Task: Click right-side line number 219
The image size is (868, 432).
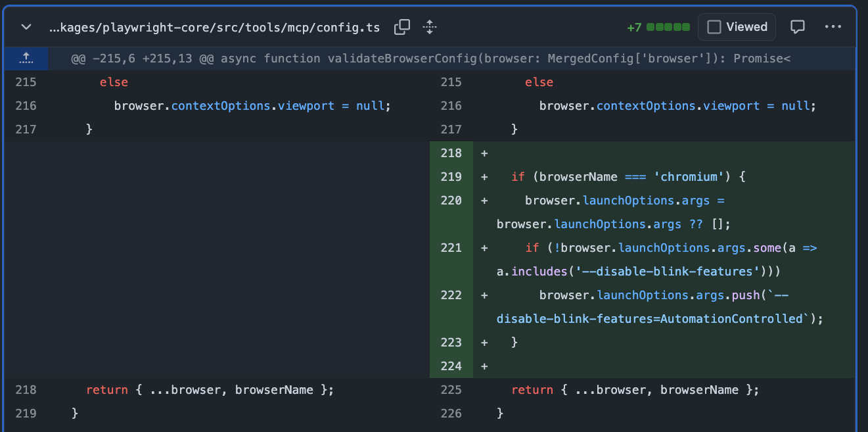Action: (x=451, y=177)
